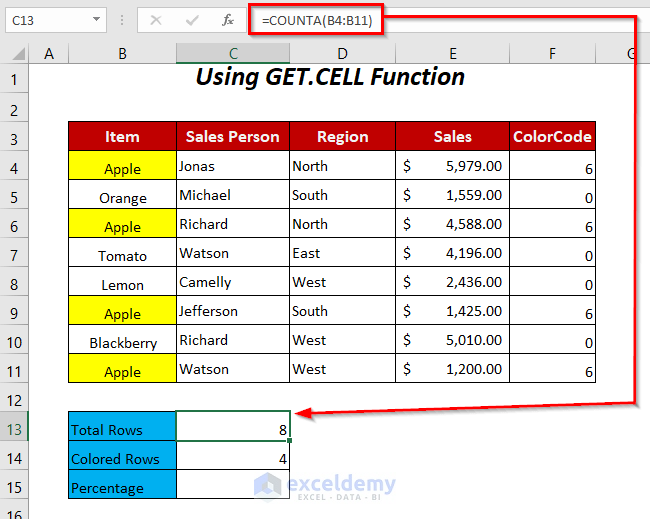Viewport: 650px width, 519px height.
Task: Click 'Watson' in row 7
Action: (x=233, y=252)
